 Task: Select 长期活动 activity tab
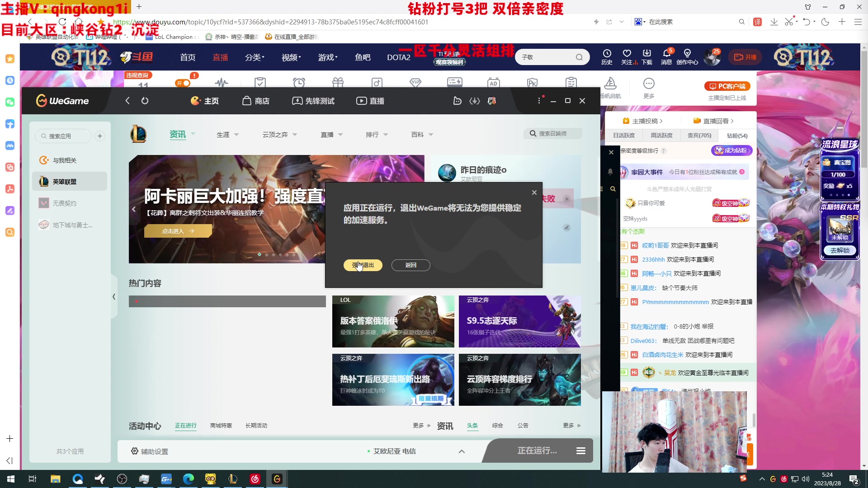256,426
